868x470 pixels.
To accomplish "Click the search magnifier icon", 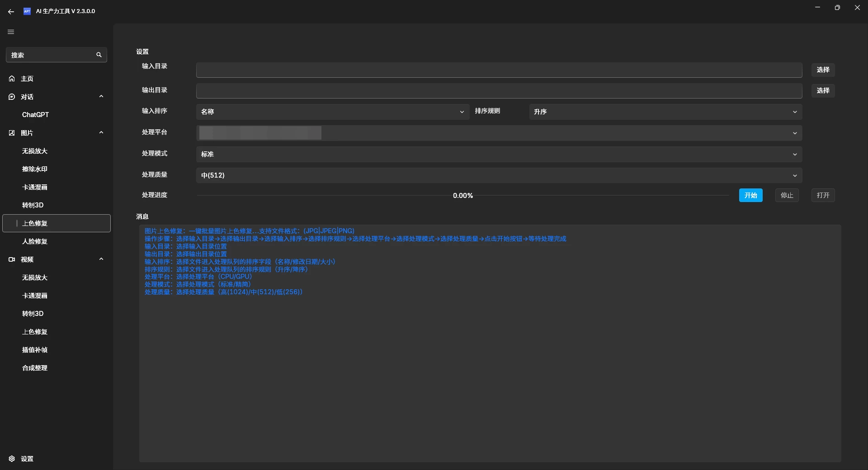I will point(99,55).
